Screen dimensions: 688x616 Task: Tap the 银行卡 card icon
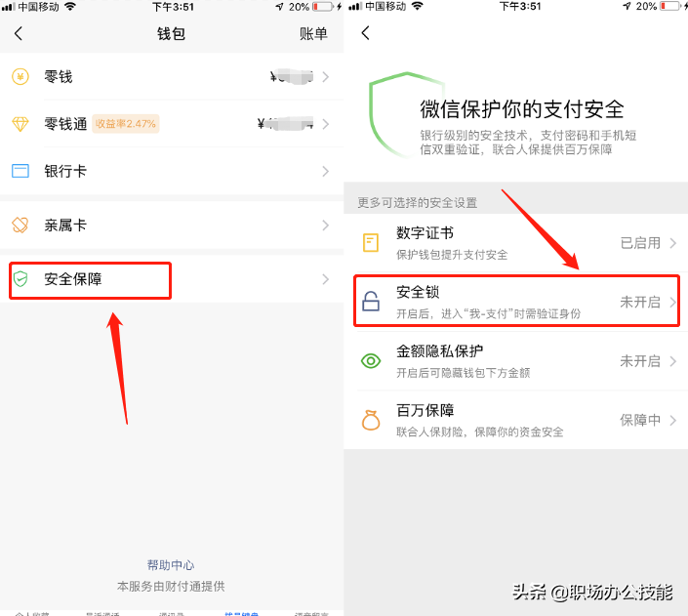tap(20, 171)
